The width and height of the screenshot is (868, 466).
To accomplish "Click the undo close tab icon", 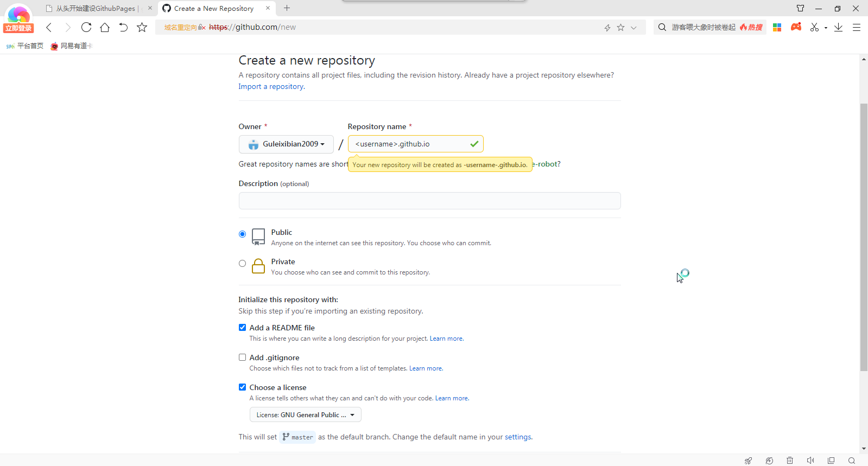I will [x=123, y=27].
